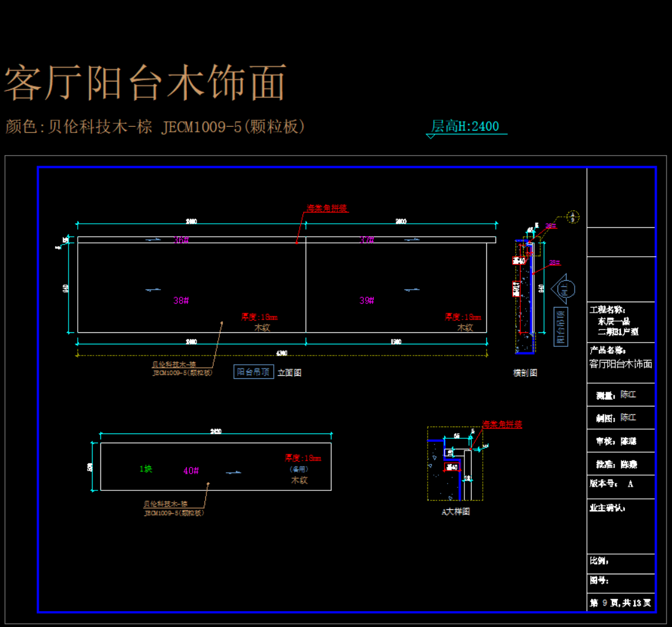Click the 版本号 A title block cell
Image resolution: width=672 pixels, height=627 pixels.
[x=621, y=484]
